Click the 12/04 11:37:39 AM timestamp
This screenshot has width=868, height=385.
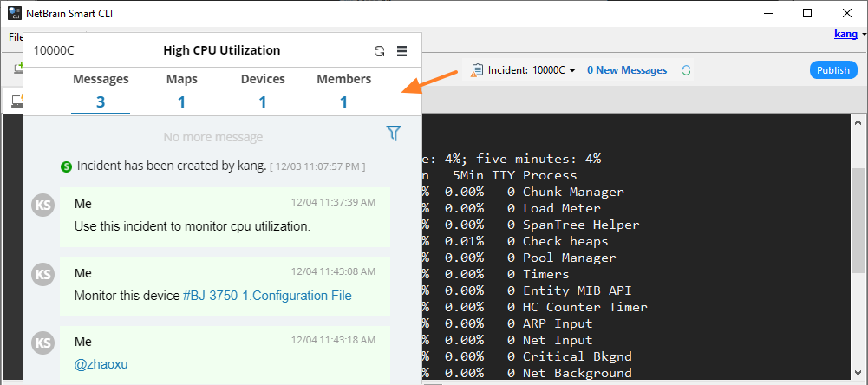[333, 202]
